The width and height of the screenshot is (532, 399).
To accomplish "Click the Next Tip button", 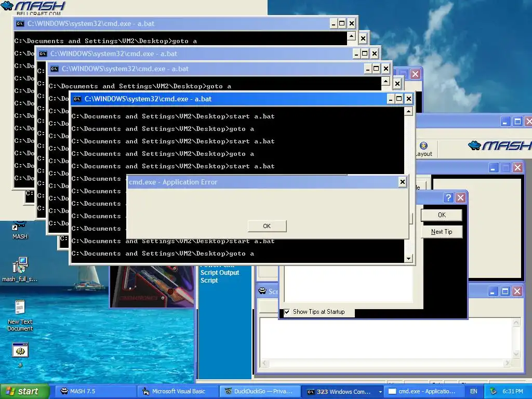I will pos(442,232).
